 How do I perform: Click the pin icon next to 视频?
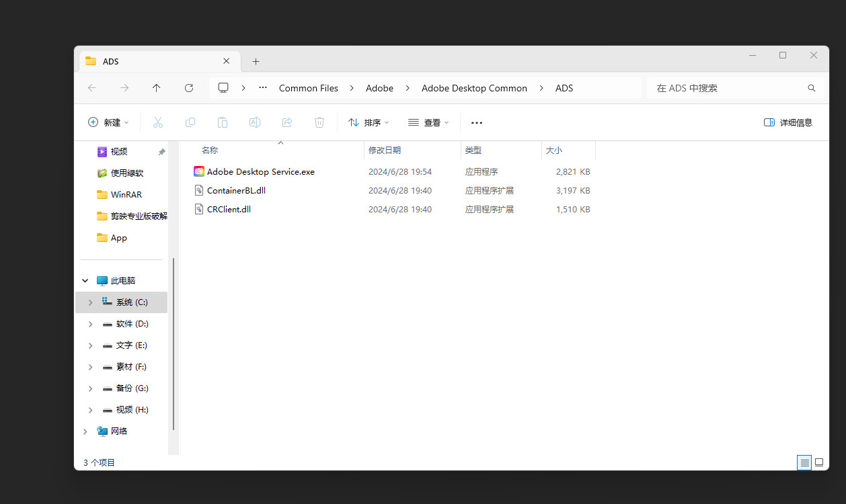pyautogui.click(x=161, y=152)
